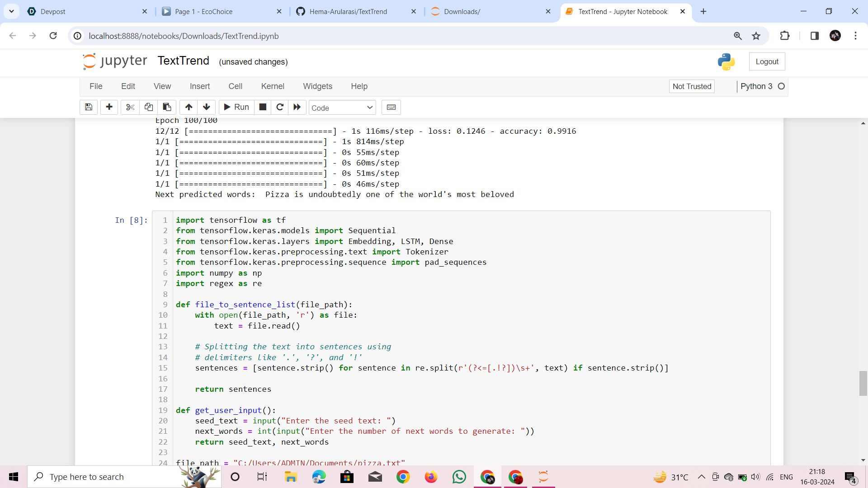
Task: Show hidden system tray icons
Action: pyautogui.click(x=701, y=477)
